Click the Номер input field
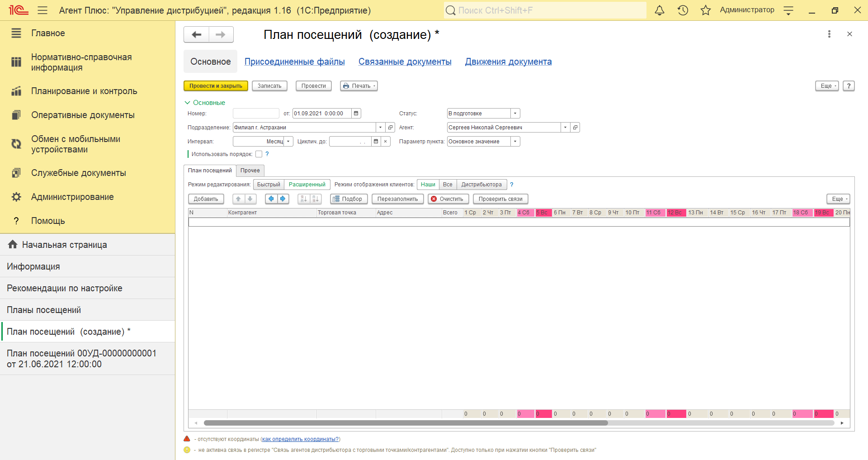Image resolution: width=868 pixels, height=460 pixels. click(x=256, y=114)
